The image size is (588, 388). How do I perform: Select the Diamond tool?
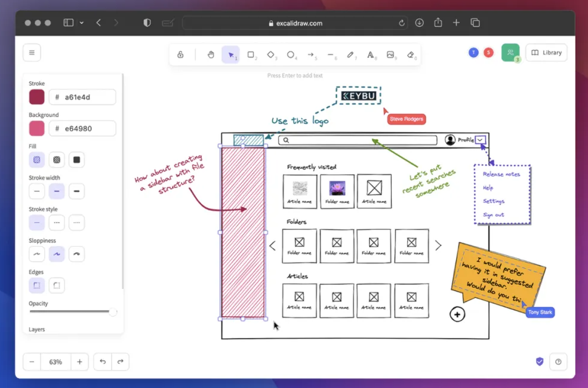271,55
